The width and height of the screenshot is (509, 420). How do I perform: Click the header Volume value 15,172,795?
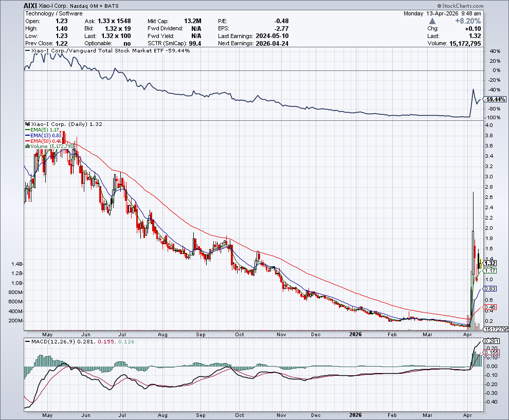[x=465, y=44]
